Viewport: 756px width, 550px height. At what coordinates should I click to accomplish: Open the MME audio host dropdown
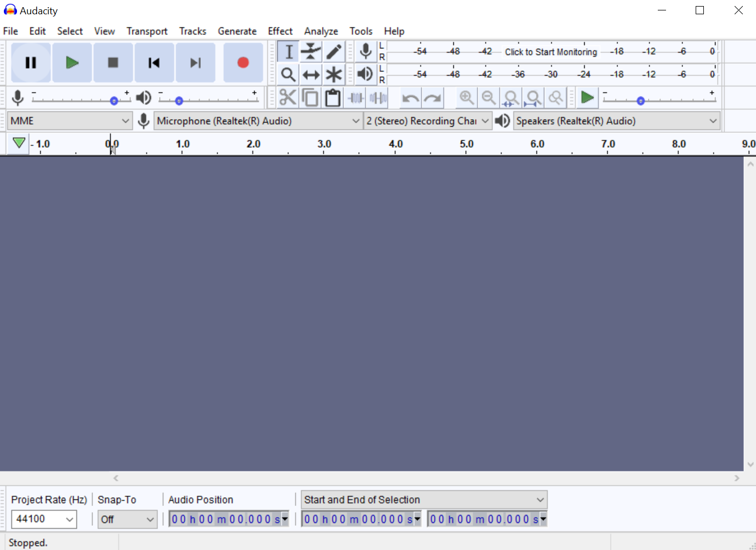(x=70, y=121)
